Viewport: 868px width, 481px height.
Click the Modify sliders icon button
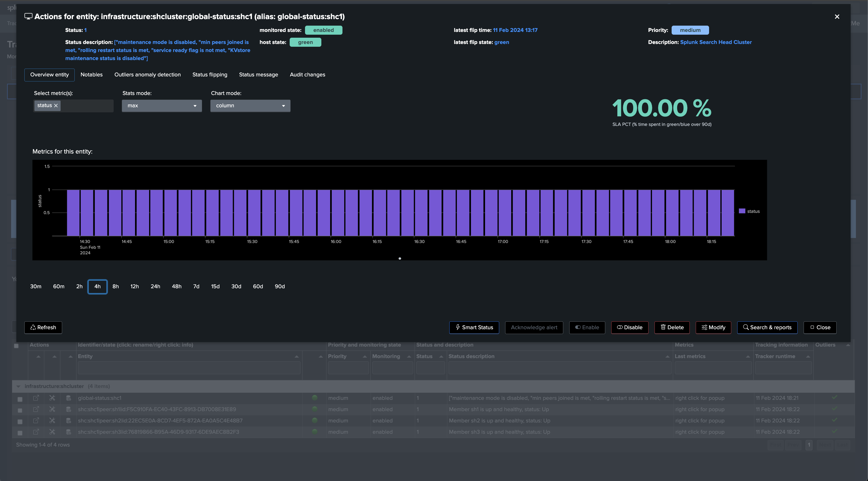pyautogui.click(x=713, y=327)
